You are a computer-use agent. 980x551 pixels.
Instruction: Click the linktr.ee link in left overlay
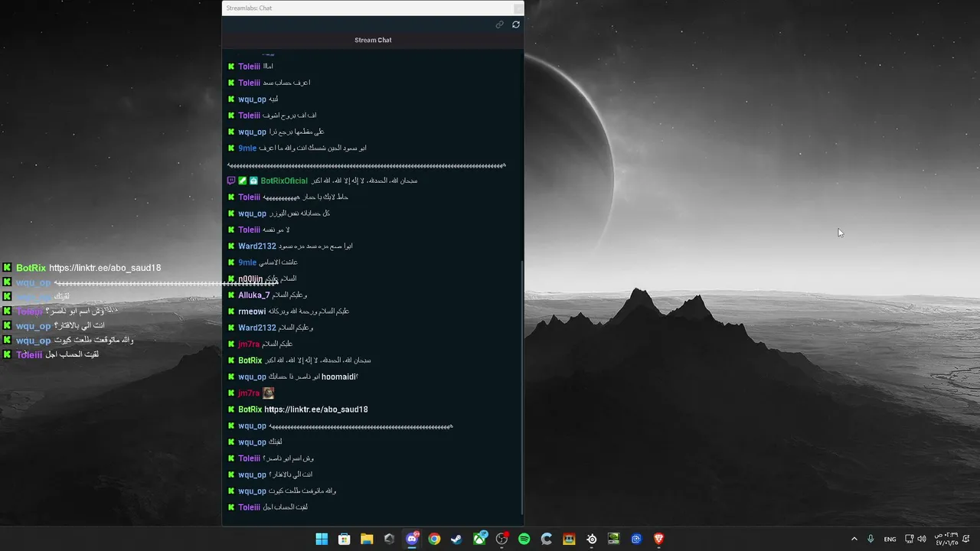coord(105,268)
